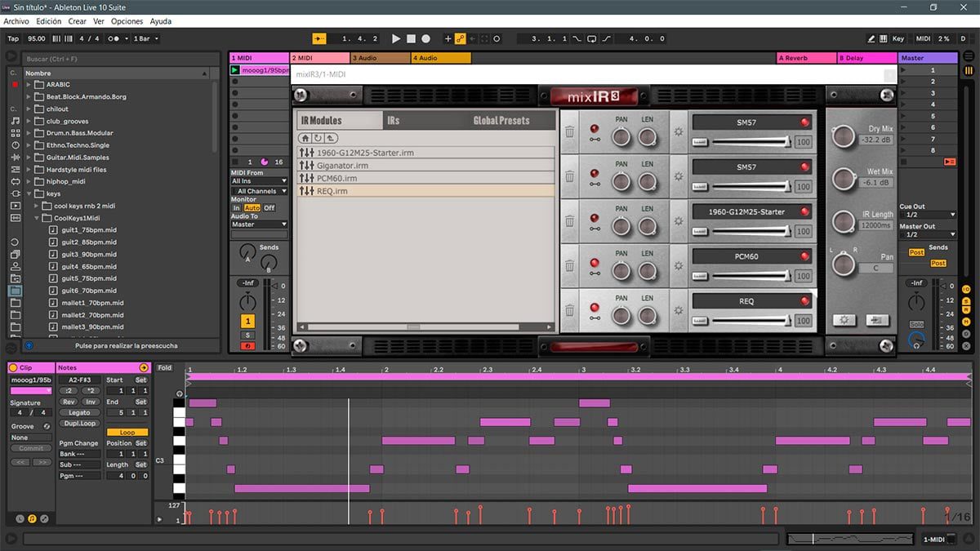The width and height of the screenshot is (980, 551).
Task: Set Monitor to Off on track 1
Action: coord(269,208)
